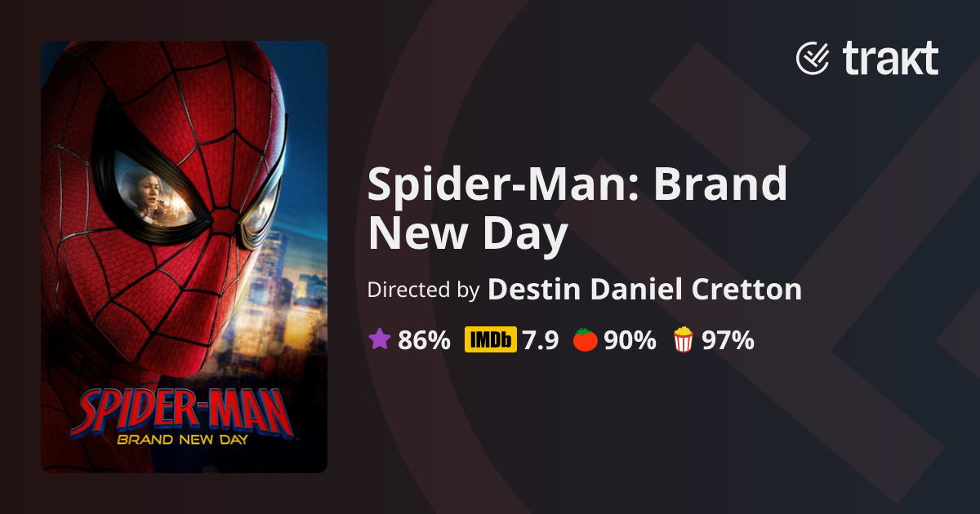
Task: Click the trakt wordmark text
Action: coord(889,58)
